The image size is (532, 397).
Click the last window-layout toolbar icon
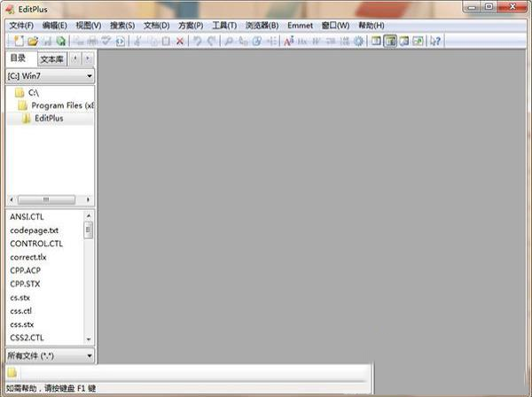point(418,41)
